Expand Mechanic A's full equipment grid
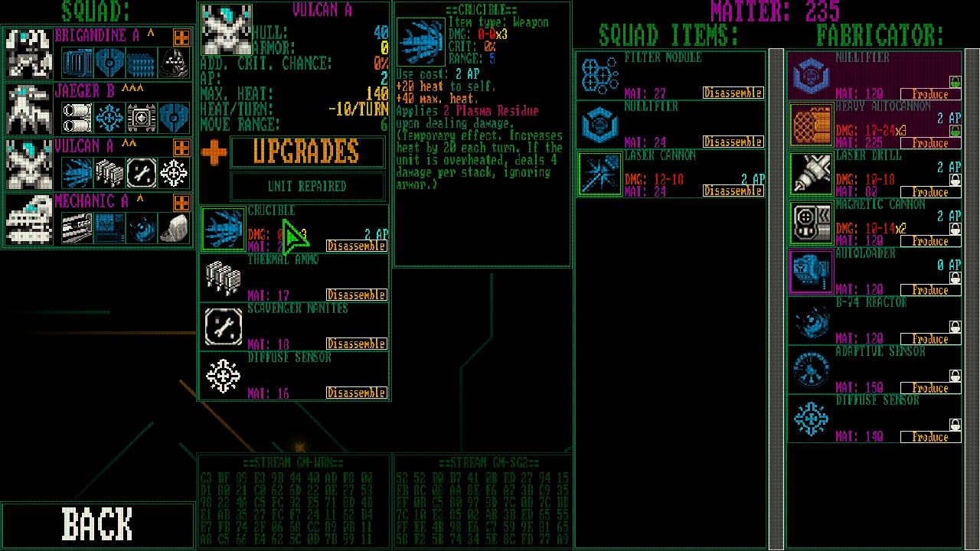The image size is (980, 551). (182, 203)
